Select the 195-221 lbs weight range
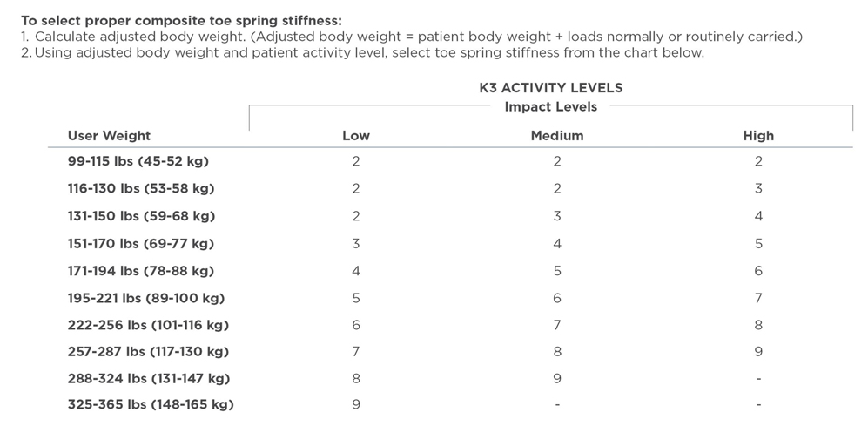Screen dimensions: 868x433 pyautogui.click(x=145, y=298)
